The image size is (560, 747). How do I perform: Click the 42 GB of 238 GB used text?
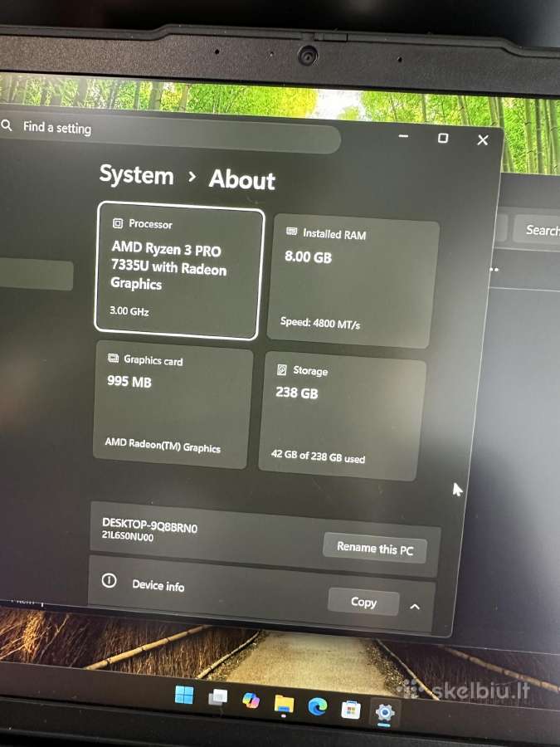pyautogui.click(x=318, y=456)
